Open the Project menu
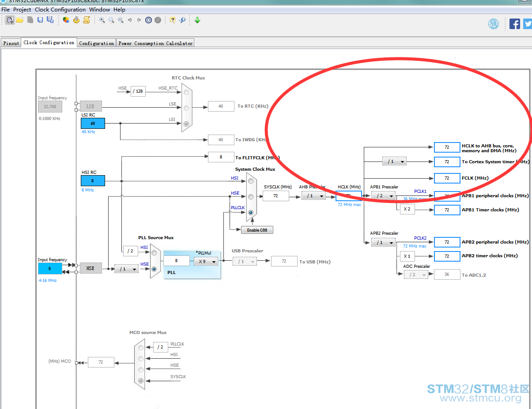The height and width of the screenshot is (409, 532). coord(22,9)
